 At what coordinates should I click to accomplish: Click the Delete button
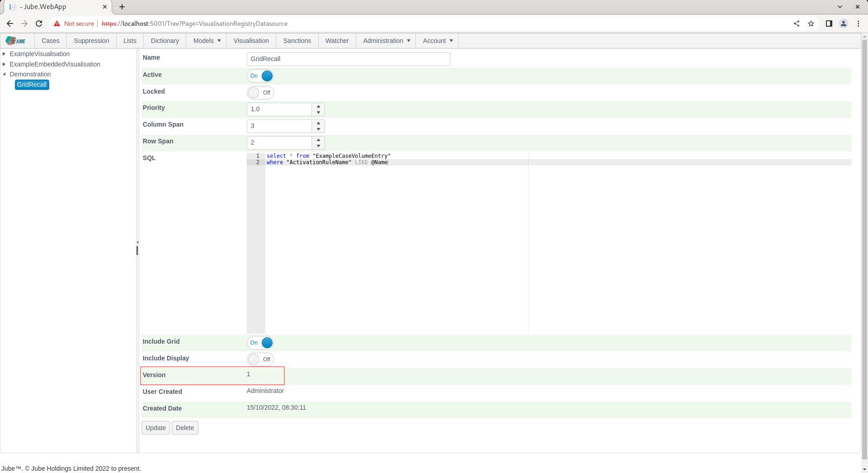pos(185,428)
